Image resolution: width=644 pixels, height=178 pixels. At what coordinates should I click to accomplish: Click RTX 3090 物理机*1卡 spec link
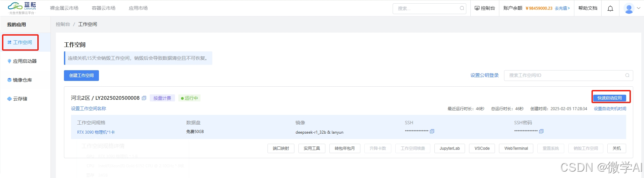click(96, 132)
